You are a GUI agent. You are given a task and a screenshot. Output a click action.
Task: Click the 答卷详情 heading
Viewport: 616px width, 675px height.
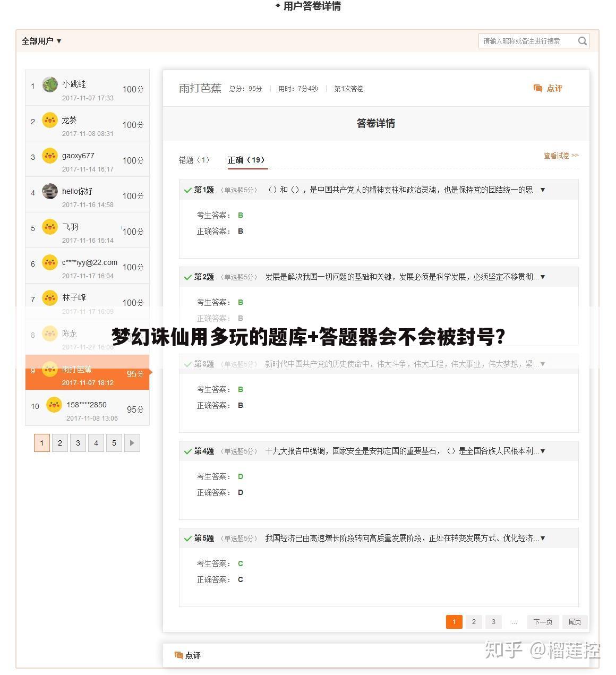(376, 123)
